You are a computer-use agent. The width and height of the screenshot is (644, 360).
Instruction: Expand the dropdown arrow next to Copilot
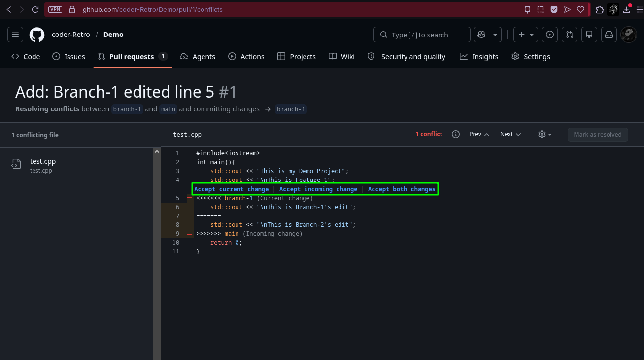click(x=495, y=35)
